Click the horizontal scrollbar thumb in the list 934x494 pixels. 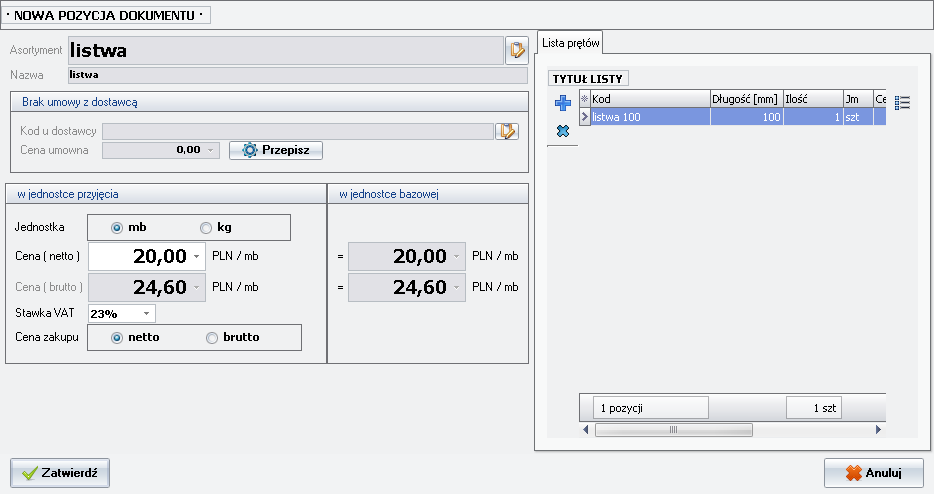click(673, 430)
